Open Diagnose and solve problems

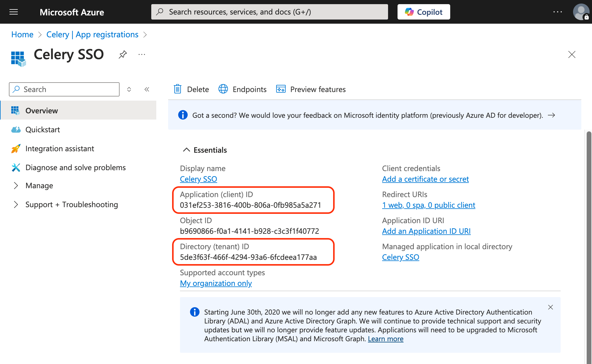[x=75, y=167]
